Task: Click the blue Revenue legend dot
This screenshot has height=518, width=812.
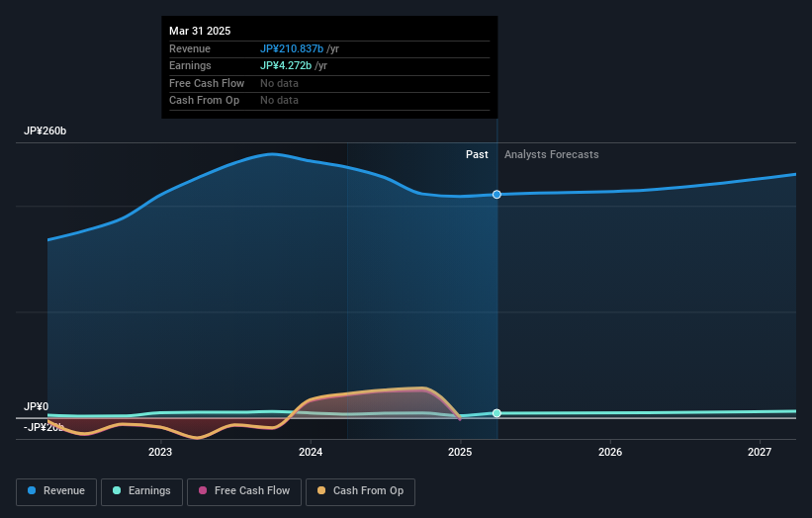Action: (32, 490)
